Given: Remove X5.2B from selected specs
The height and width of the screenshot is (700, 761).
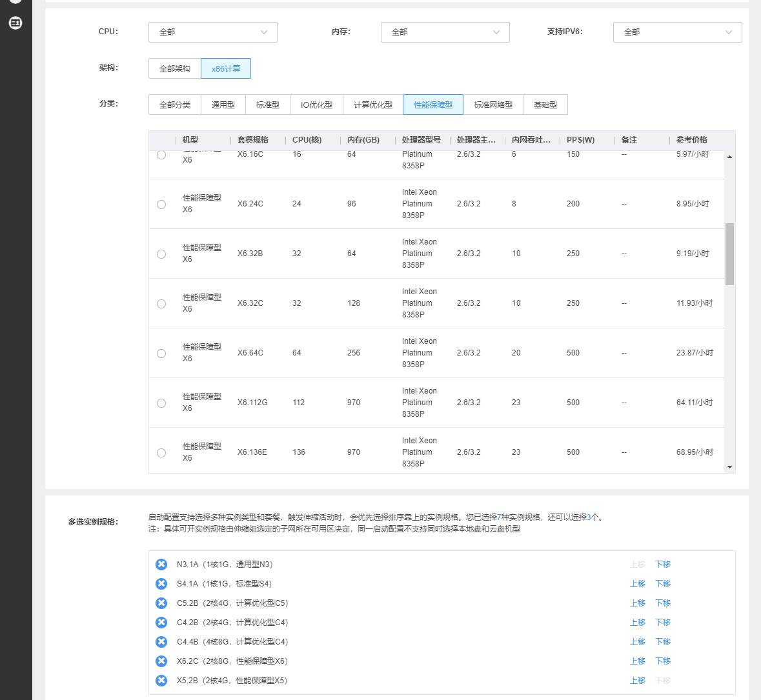Looking at the screenshot, I should [161, 681].
